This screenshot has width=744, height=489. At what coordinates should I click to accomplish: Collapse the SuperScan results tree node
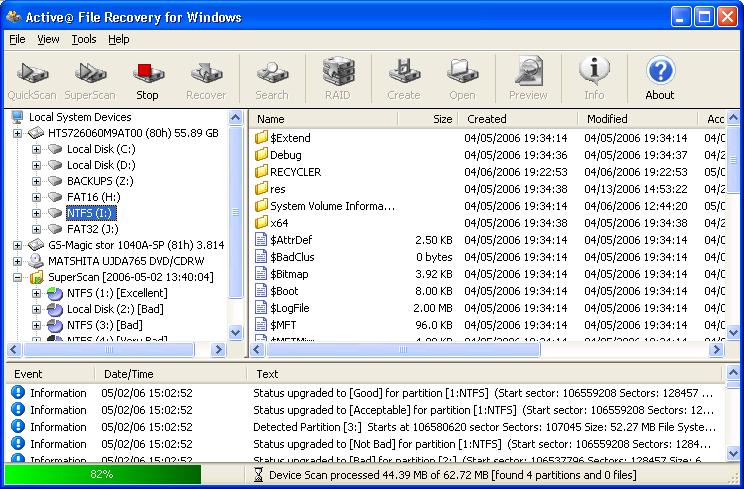[x=18, y=277]
